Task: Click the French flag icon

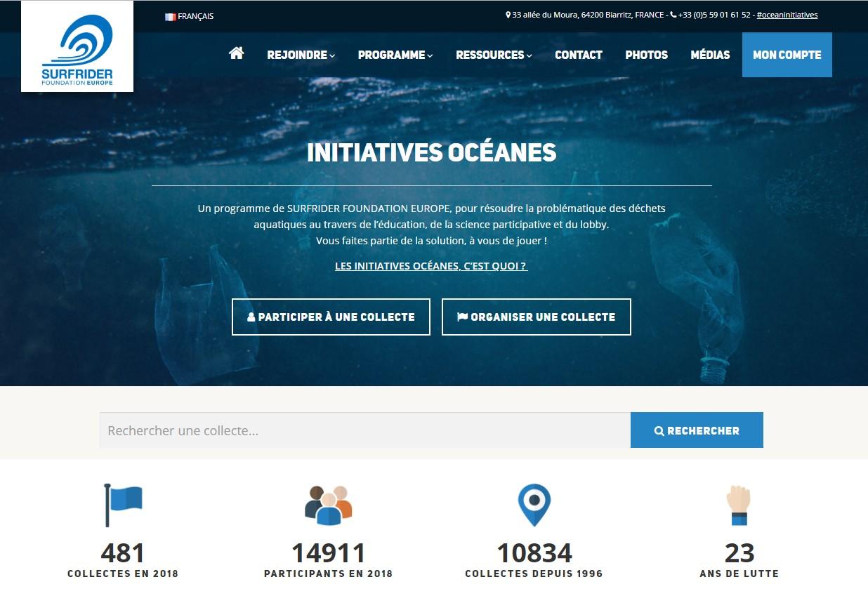Action: point(170,16)
